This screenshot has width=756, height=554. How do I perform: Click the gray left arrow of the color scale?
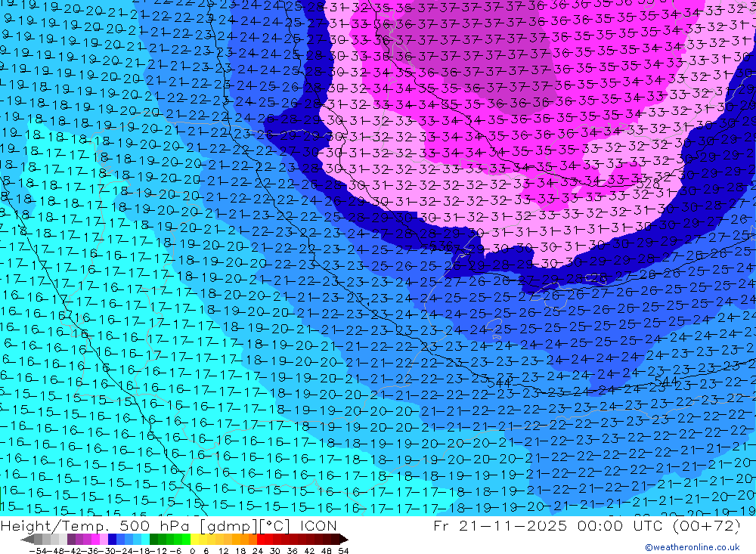(27, 539)
